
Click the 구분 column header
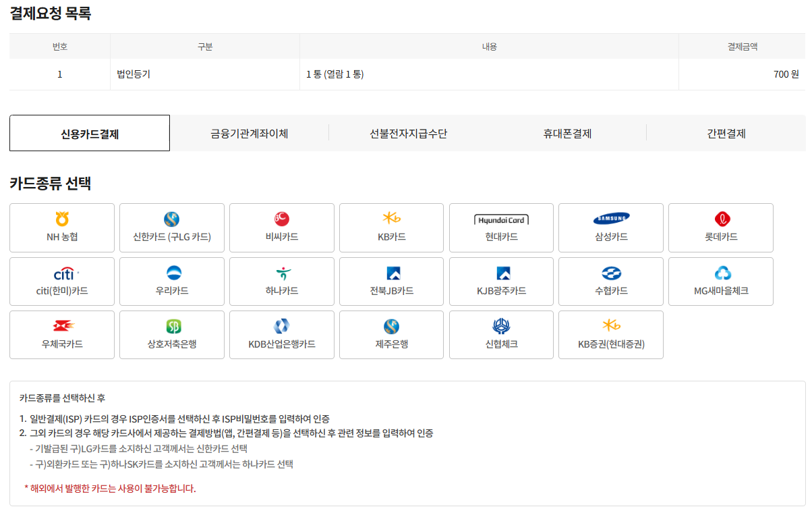click(205, 47)
